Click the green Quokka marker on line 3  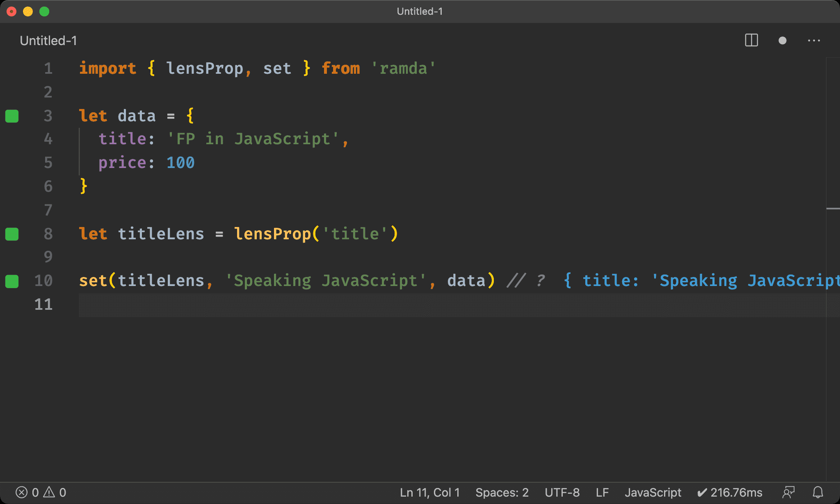point(12,116)
